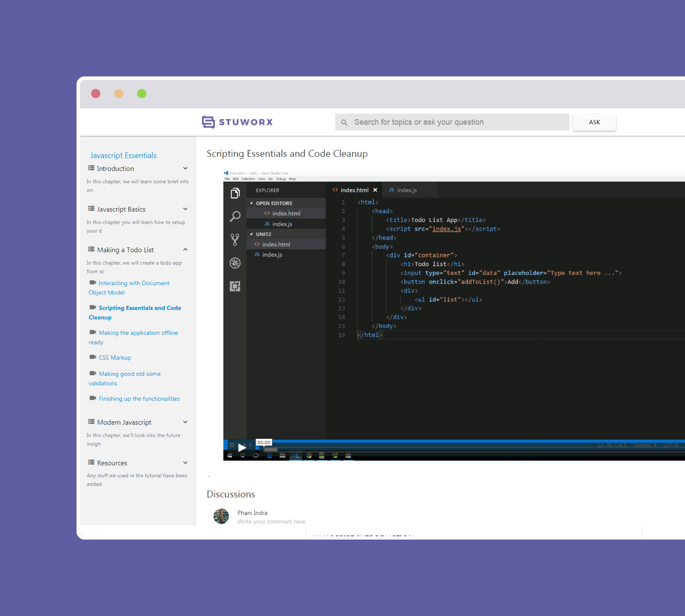Select the VS Code Search icon in the activity bar
This screenshot has height=616, width=685.
point(235,216)
